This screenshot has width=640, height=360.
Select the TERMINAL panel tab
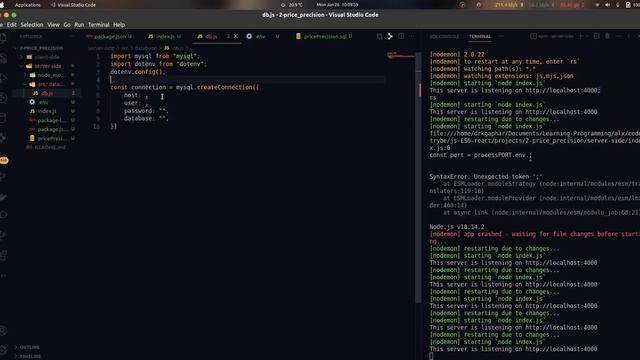480,36
